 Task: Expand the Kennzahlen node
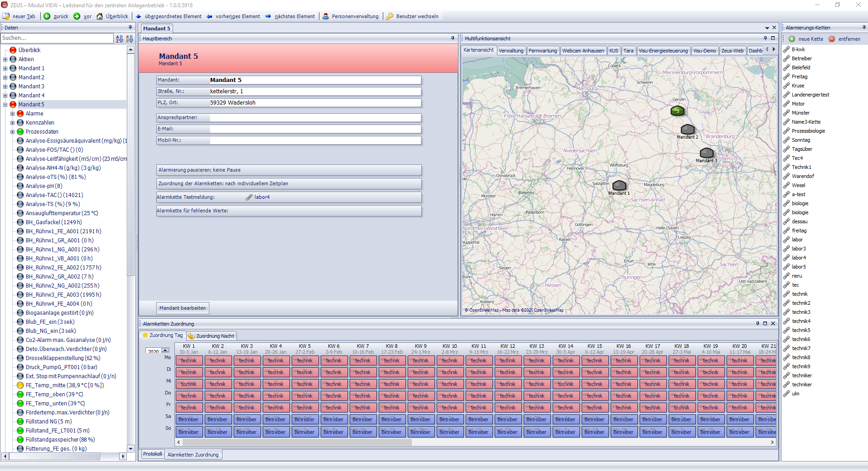pos(13,123)
